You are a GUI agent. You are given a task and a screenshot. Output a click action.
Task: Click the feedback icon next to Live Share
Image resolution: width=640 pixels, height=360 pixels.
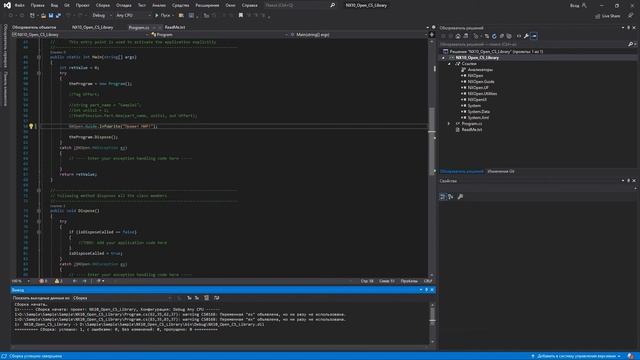coord(631,16)
